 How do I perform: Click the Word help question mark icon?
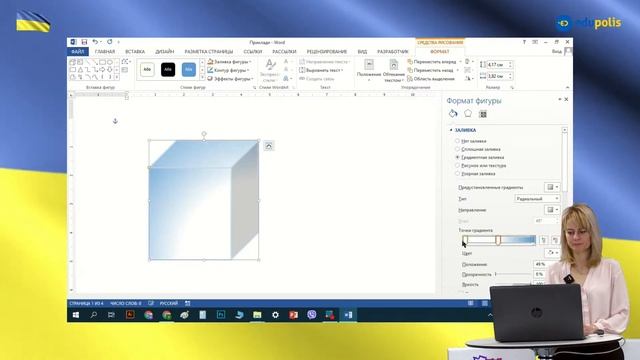524,42
